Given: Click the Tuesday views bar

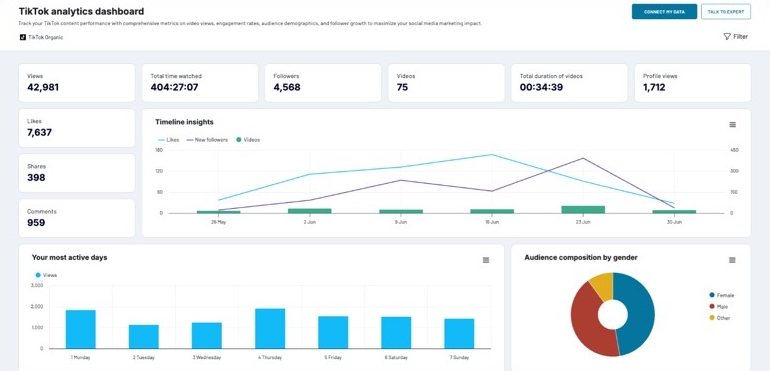Looking at the screenshot, I should (144, 337).
